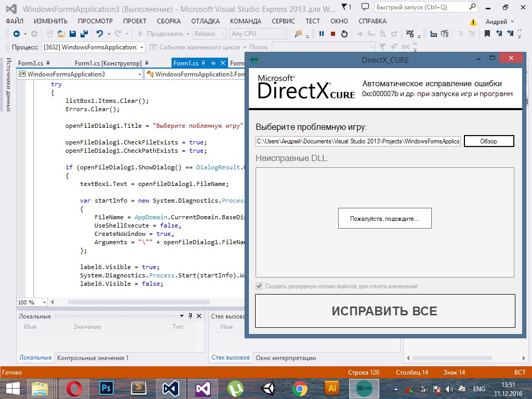Image resolution: width=532 pixels, height=399 pixels.
Task: Click the Обзор browse button
Action: click(489, 141)
